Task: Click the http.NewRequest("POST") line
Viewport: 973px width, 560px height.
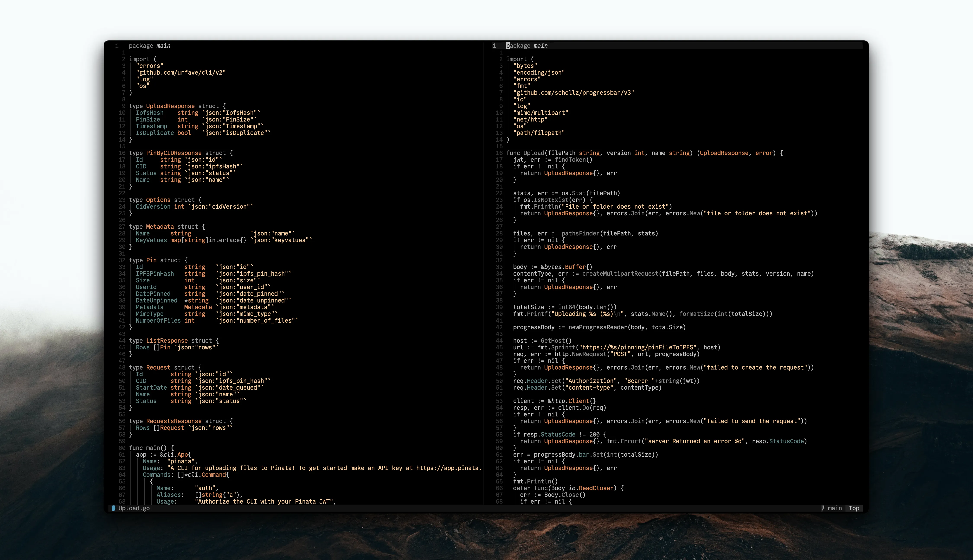Action: pos(606,354)
